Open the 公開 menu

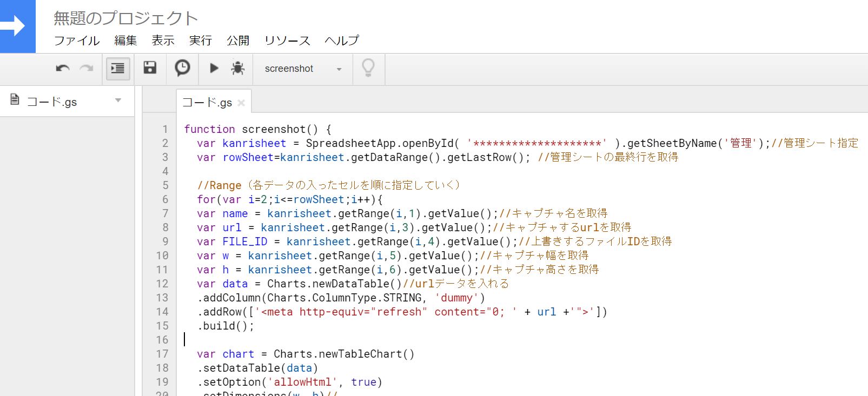(238, 41)
